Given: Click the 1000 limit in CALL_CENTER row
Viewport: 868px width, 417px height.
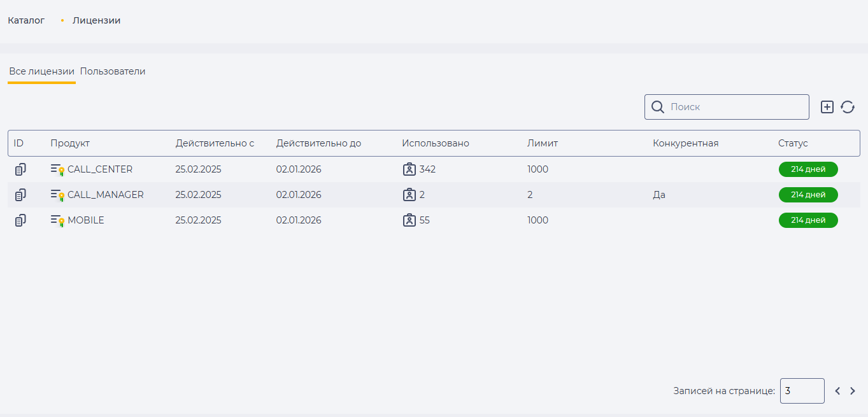Looking at the screenshot, I should [x=537, y=169].
